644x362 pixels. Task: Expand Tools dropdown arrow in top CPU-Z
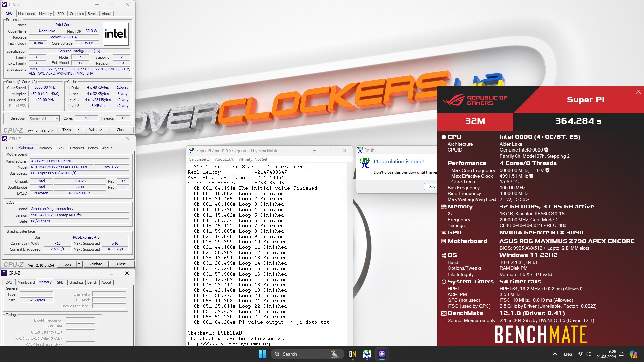pyautogui.click(x=79, y=130)
